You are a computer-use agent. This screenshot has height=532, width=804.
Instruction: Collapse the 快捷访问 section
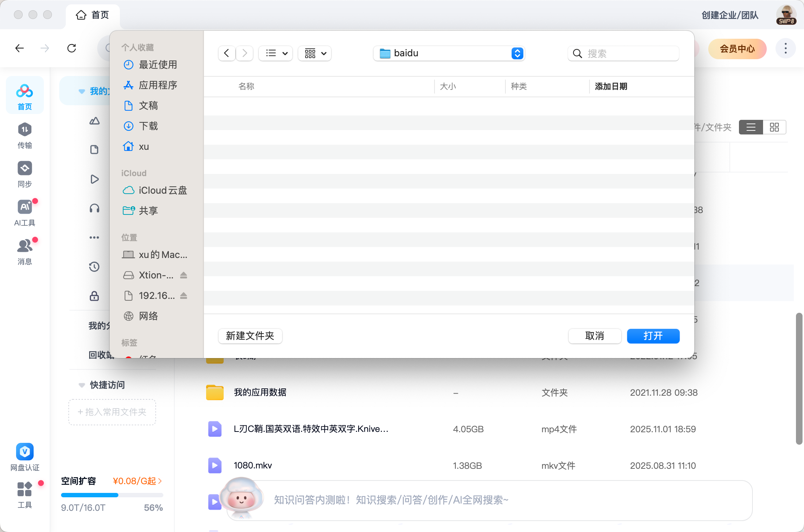tap(82, 385)
